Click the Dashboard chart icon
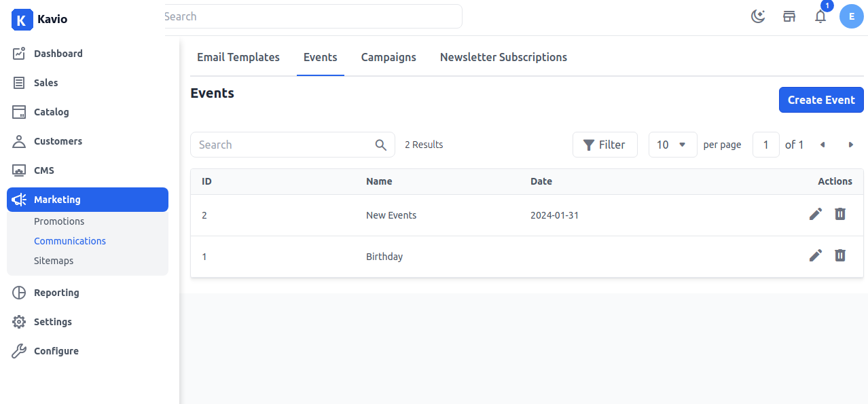The width and height of the screenshot is (868, 404). [x=19, y=54]
